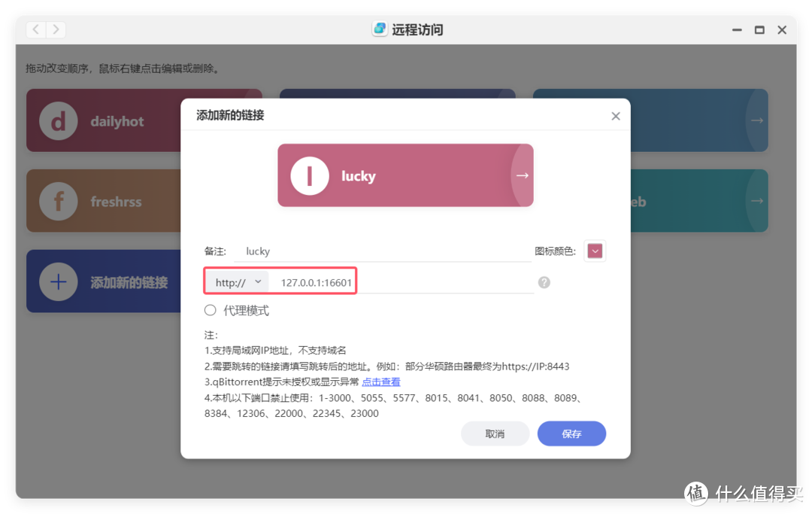
Task: Click the 备注 name input field
Action: (x=383, y=251)
